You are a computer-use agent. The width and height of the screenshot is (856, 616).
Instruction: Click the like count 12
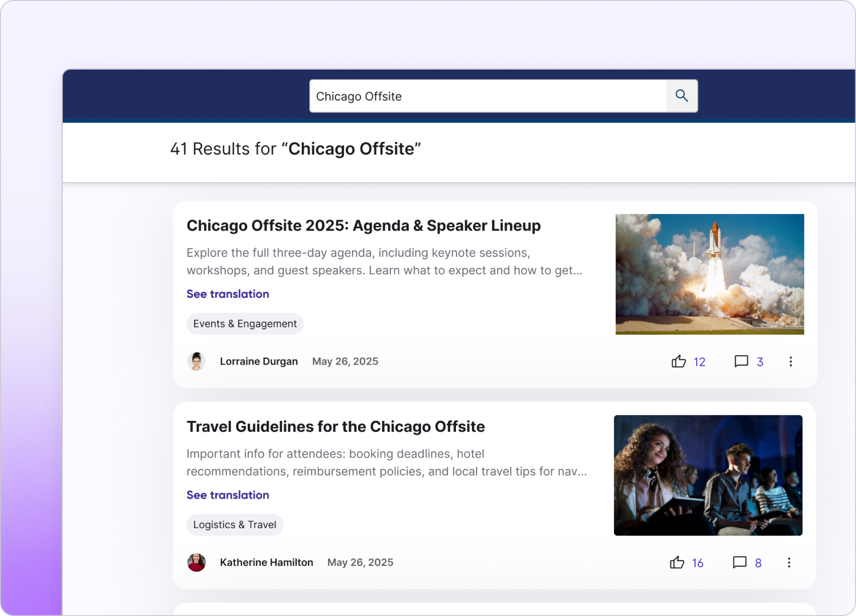[x=700, y=362]
